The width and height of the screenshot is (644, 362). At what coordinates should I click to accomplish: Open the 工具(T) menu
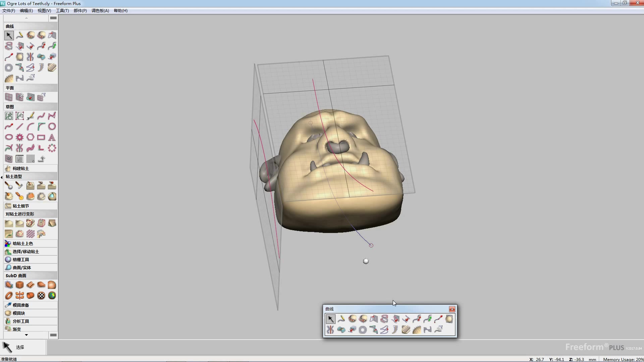(62, 11)
